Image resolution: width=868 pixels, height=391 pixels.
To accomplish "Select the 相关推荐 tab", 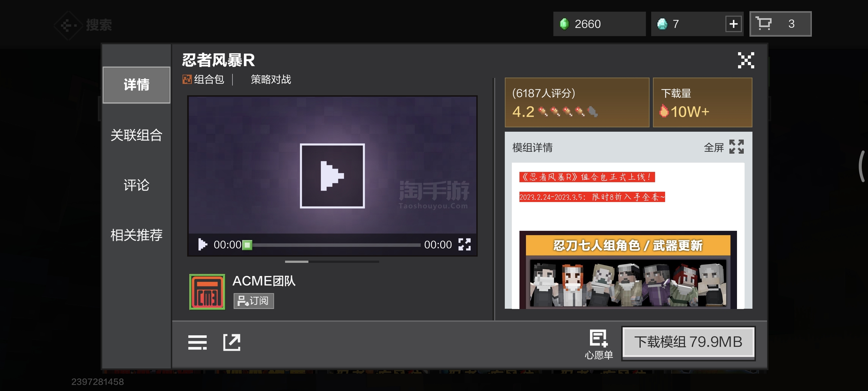I will (x=136, y=235).
